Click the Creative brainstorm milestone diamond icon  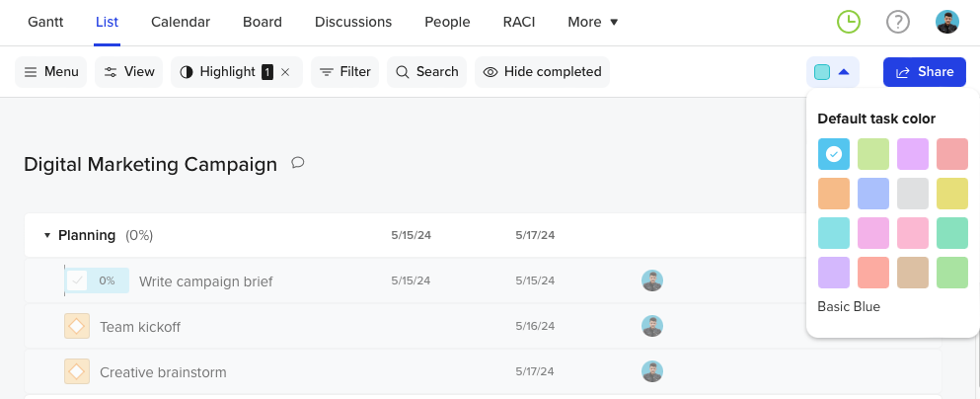point(77,371)
